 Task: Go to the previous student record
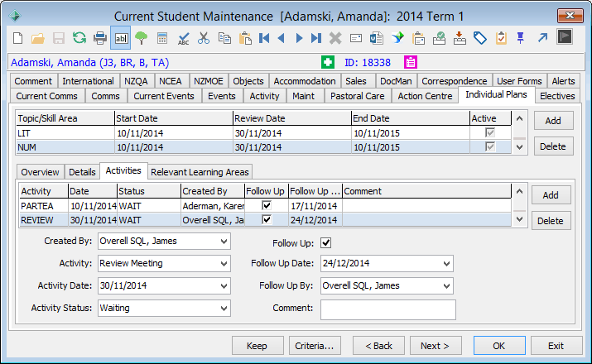(x=282, y=38)
